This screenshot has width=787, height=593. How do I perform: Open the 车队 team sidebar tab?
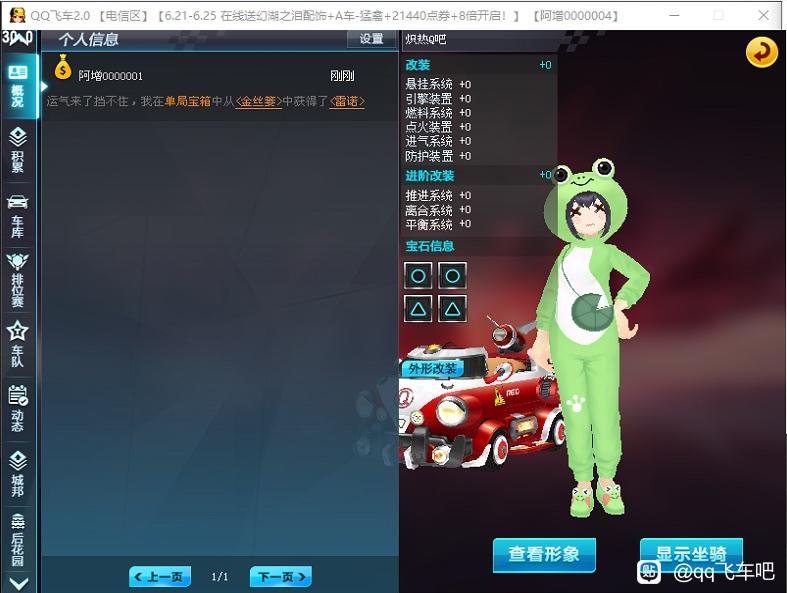(18, 344)
